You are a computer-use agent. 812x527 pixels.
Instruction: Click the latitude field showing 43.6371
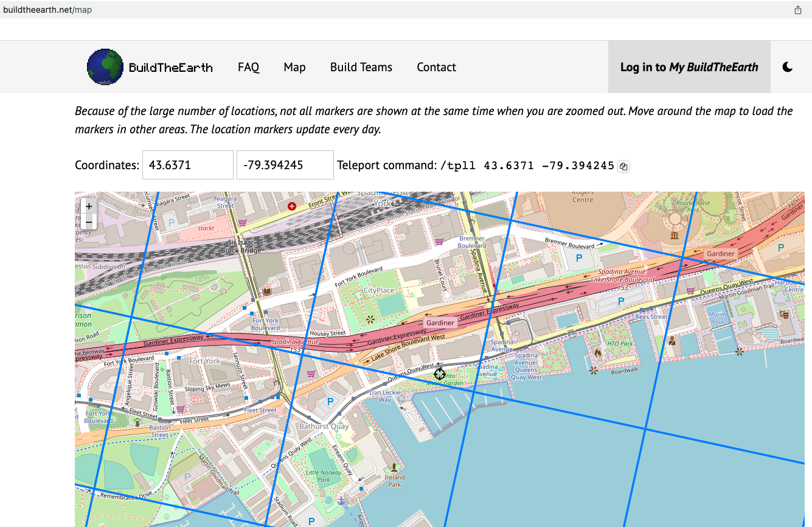[188, 165]
